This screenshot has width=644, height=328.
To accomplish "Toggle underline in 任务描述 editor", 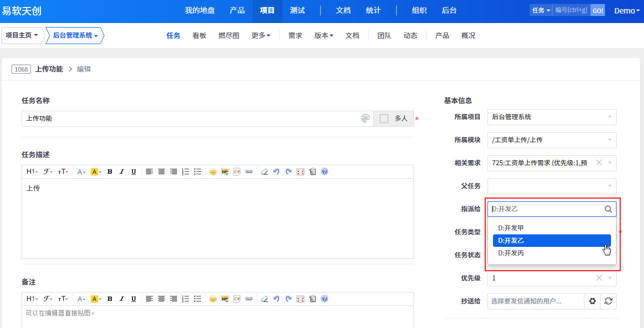I will point(133,172).
